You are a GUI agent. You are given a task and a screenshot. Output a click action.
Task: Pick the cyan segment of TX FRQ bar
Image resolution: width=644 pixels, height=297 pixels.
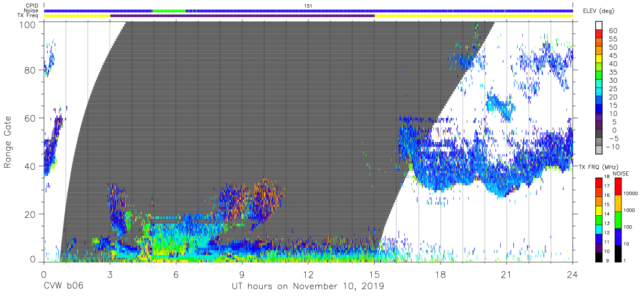599,230
